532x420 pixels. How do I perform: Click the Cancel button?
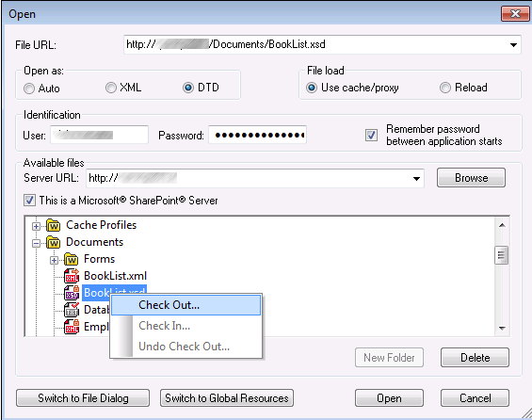475,398
